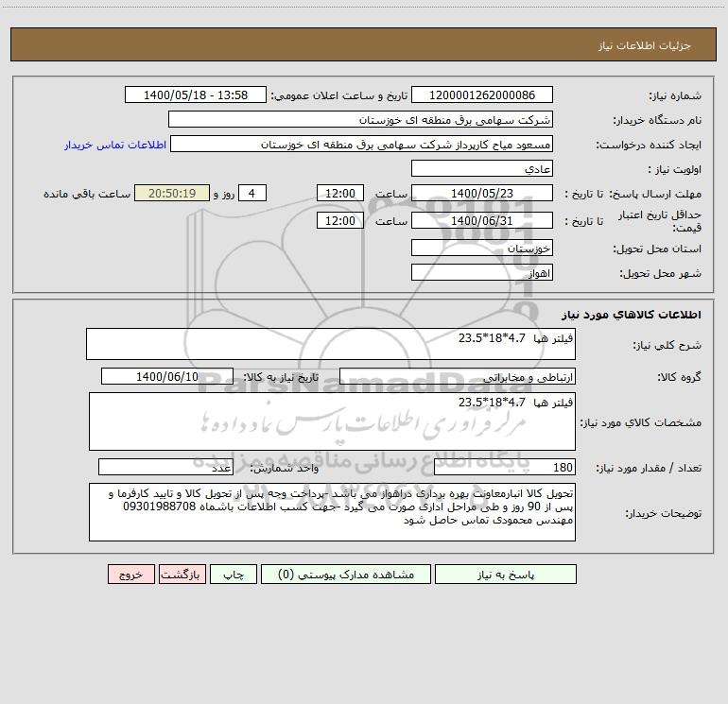
Task: Click the price validity date 1400/06/31
Action: (482, 220)
